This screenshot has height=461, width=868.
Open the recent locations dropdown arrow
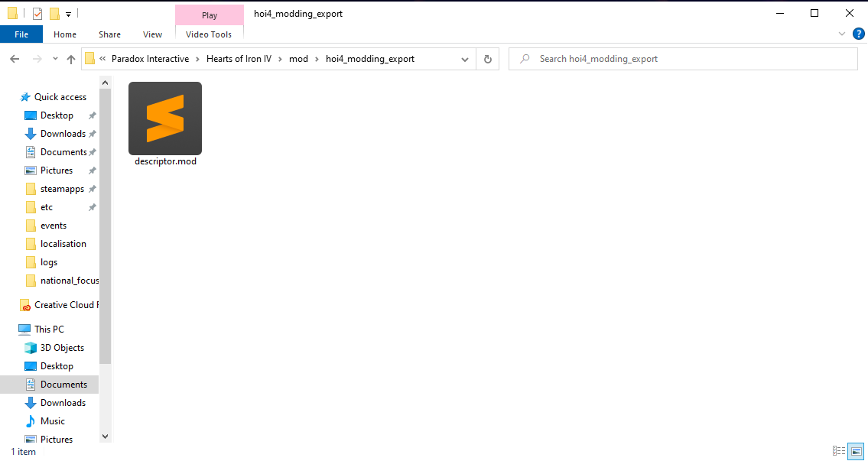(55, 59)
